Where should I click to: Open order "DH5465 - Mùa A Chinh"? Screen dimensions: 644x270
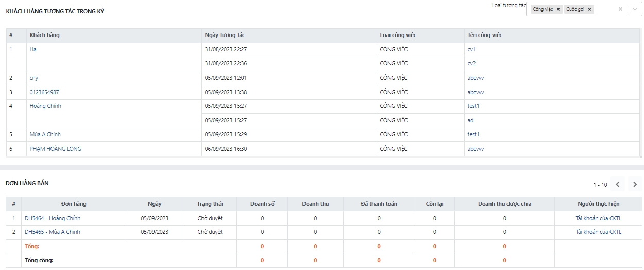pos(53,232)
